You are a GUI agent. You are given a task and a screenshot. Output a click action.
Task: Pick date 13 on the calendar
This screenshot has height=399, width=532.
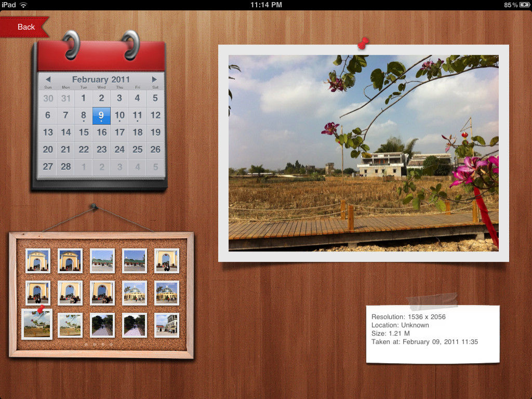pyautogui.click(x=48, y=132)
